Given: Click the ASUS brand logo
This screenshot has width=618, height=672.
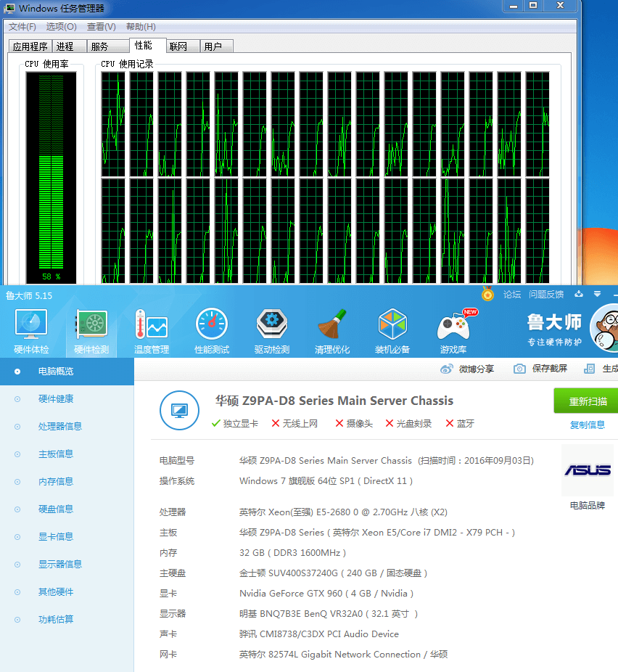Looking at the screenshot, I should tap(587, 470).
